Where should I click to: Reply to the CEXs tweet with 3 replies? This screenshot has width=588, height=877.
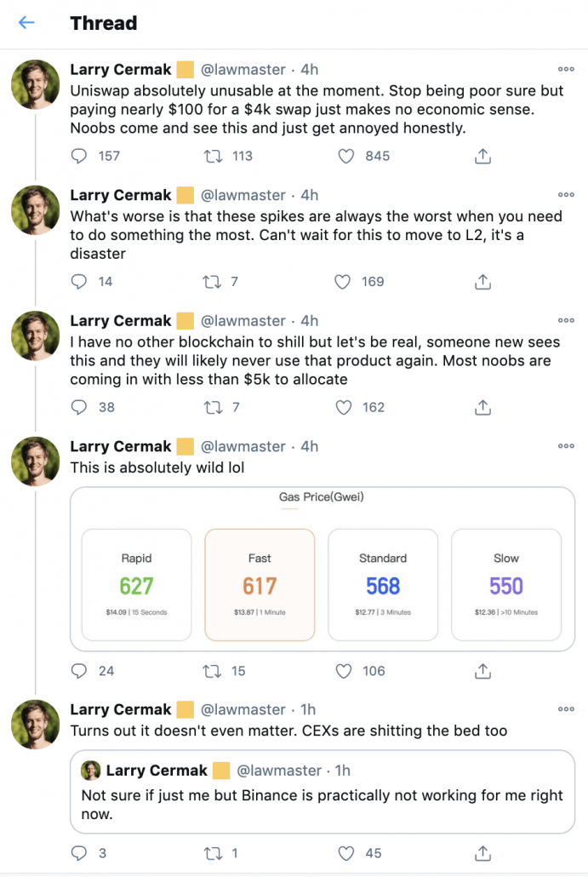(79, 853)
